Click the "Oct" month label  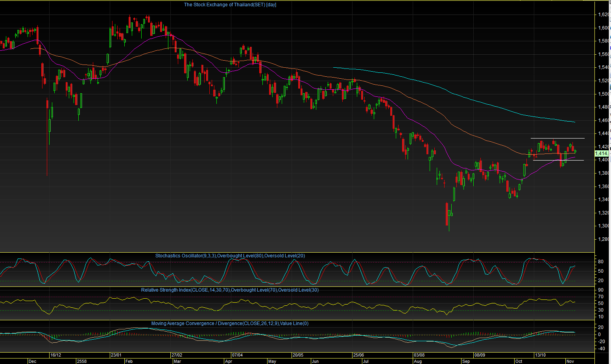[519, 361]
